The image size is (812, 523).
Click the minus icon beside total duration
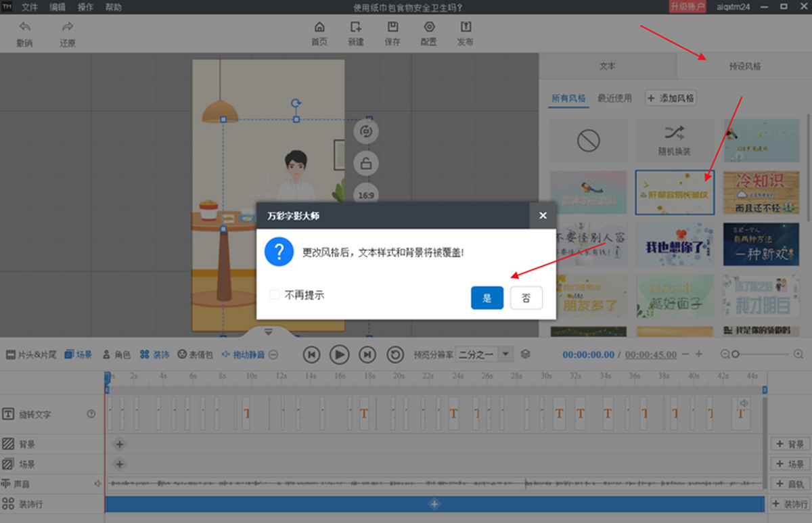[x=685, y=355]
